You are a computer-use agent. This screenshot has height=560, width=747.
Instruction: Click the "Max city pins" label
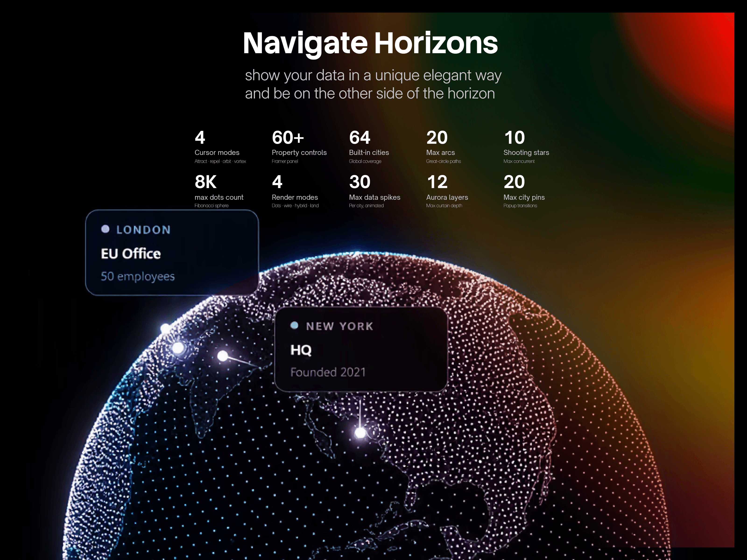(524, 197)
